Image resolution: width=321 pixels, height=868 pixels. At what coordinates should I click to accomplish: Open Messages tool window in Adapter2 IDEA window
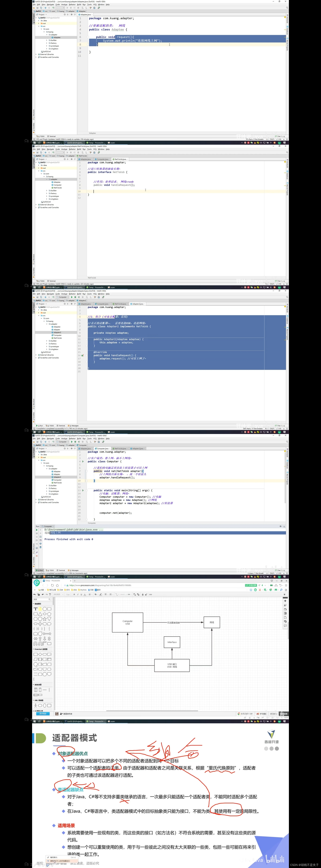(73, 426)
